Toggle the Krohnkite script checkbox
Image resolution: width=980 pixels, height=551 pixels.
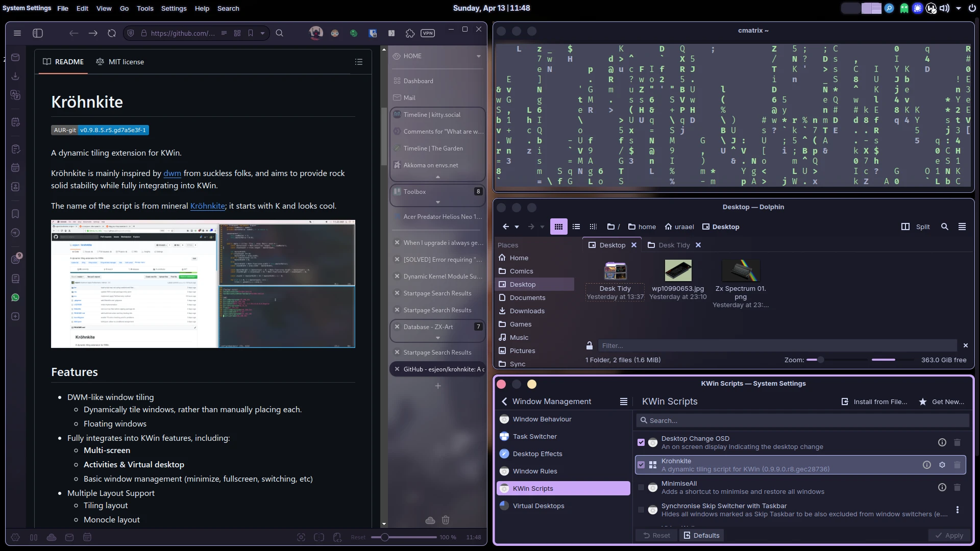coord(641,465)
